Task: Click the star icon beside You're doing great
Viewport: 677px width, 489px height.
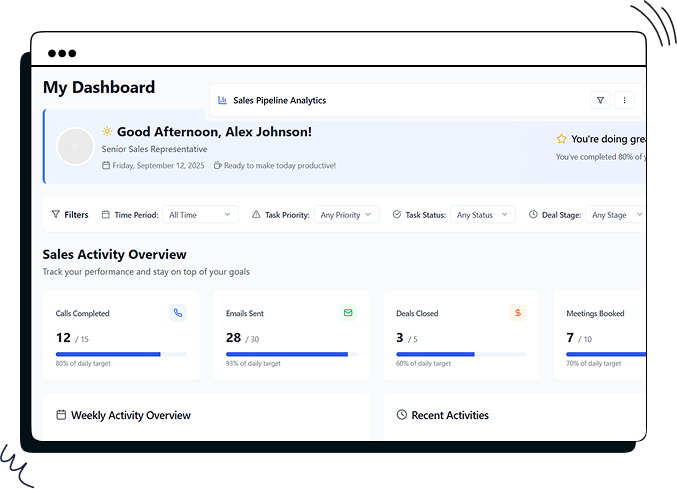Action: tap(561, 139)
